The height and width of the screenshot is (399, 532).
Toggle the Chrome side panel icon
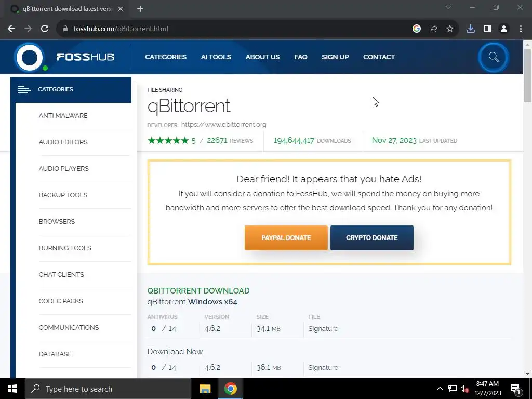(x=487, y=29)
